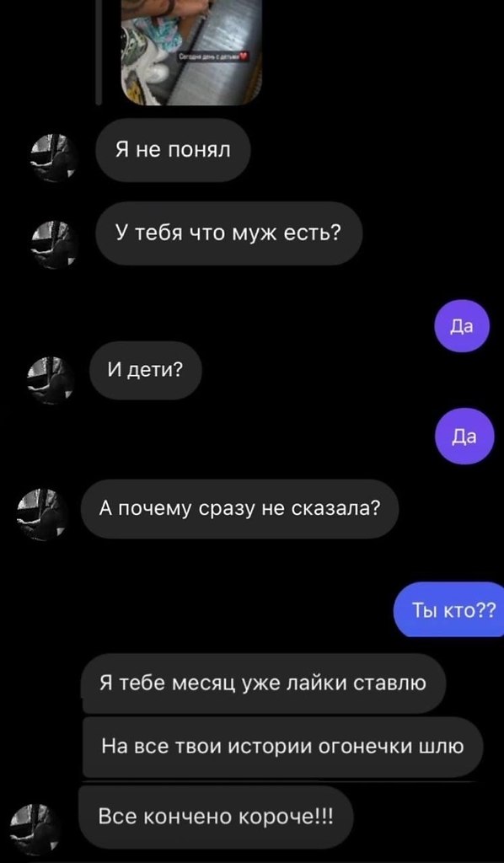
Task: Tap avatar beside "У тебя что муж есть?"
Action: (x=55, y=244)
